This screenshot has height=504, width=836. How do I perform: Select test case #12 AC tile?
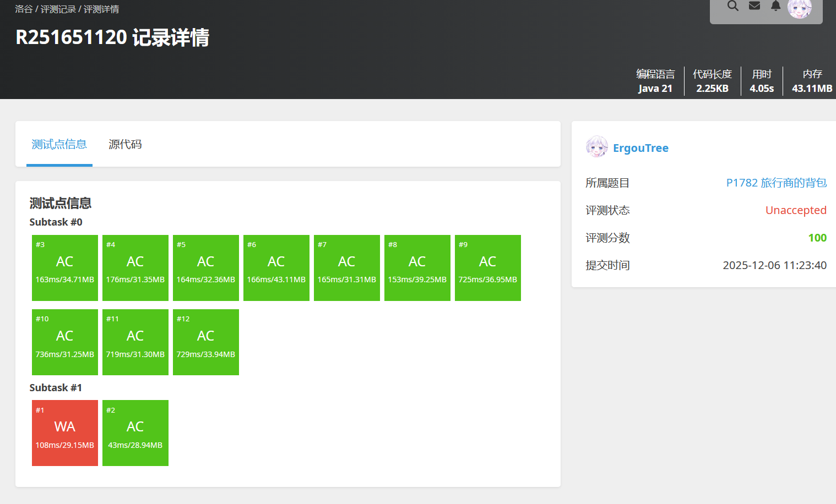click(x=206, y=342)
